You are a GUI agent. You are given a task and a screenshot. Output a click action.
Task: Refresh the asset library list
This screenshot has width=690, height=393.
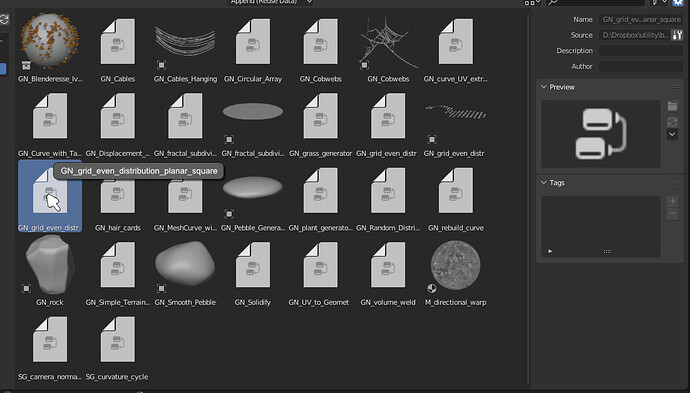pyautogui.click(x=4, y=19)
